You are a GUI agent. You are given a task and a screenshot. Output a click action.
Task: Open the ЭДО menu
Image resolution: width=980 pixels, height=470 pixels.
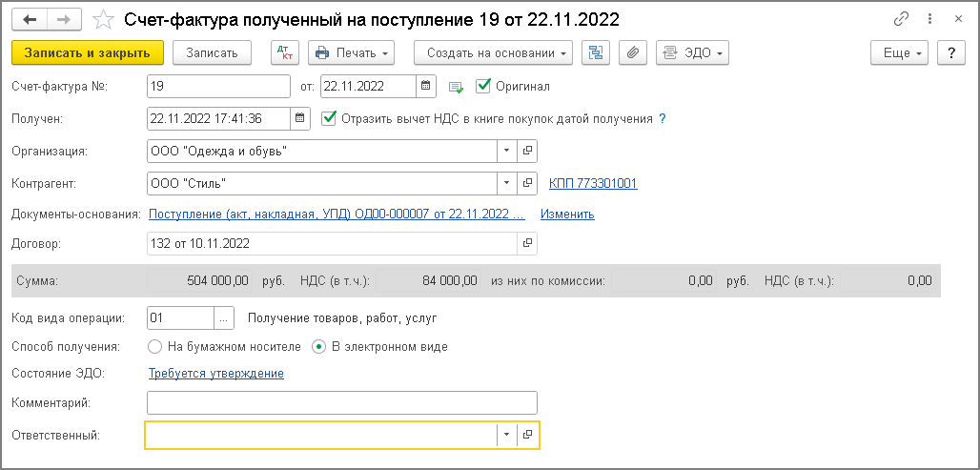click(x=692, y=53)
